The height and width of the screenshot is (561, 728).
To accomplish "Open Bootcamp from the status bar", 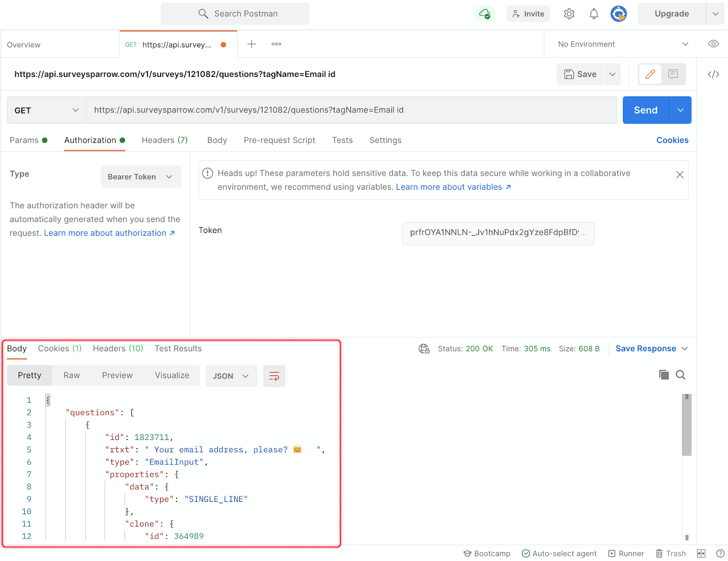I will coord(487,553).
